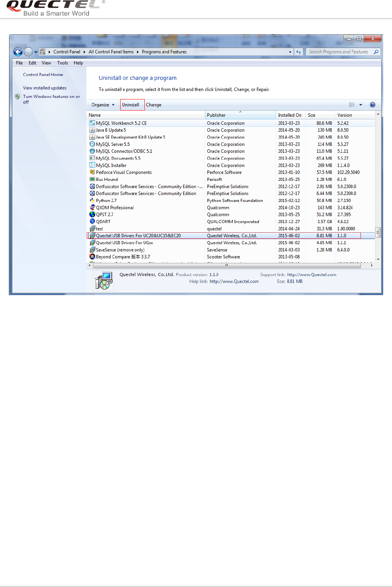Image resolution: width=392 pixels, height=587 pixels.
Task: Click Perforce Software publisher cell
Action: 224,172
